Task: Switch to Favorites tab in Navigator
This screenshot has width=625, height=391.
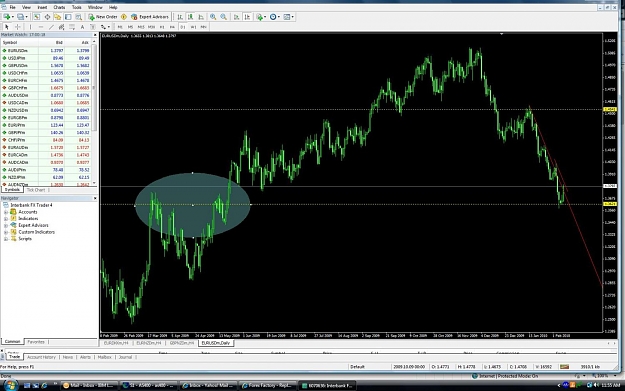Action: (36, 342)
